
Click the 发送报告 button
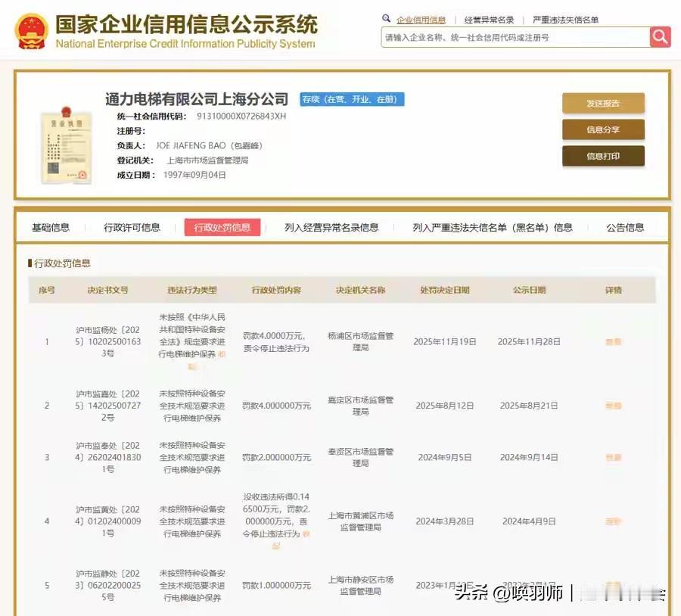(x=603, y=104)
